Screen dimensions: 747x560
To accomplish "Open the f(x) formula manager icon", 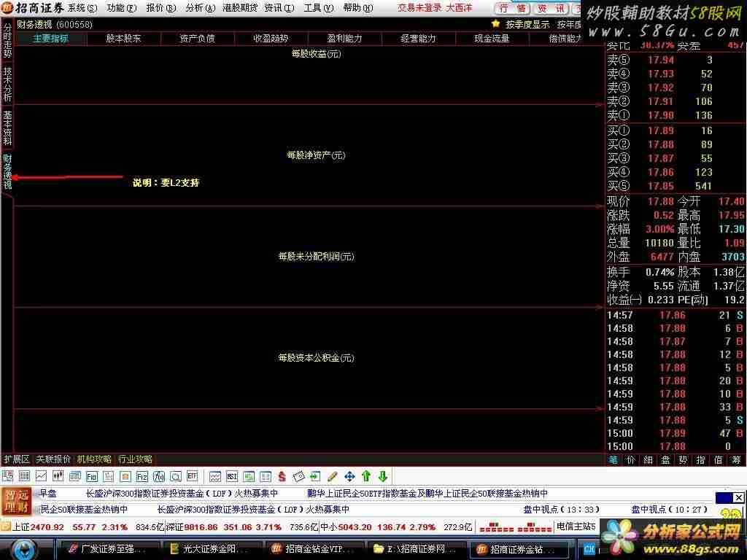I will 158,475.
